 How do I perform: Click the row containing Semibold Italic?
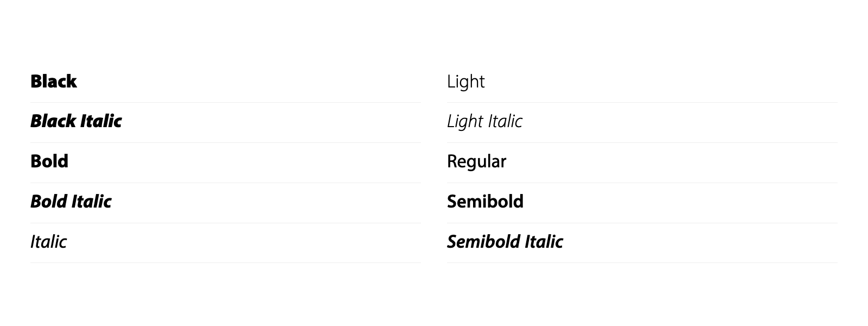point(642,243)
